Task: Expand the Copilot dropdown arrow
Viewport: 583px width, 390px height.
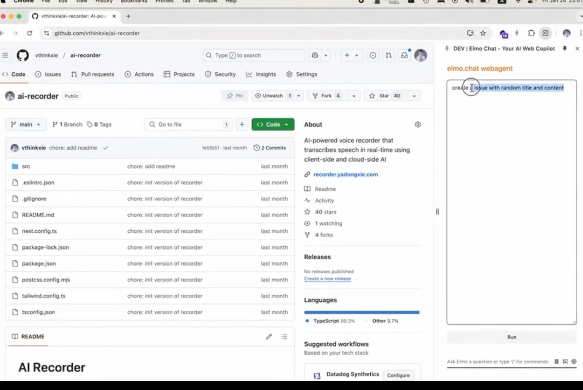Action: click(326, 55)
